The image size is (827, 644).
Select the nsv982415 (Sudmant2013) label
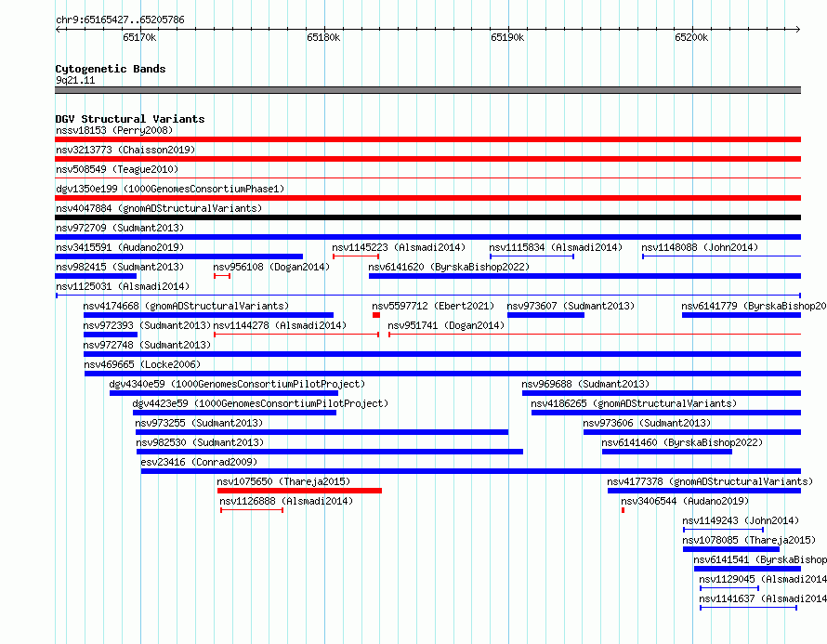tap(120, 267)
